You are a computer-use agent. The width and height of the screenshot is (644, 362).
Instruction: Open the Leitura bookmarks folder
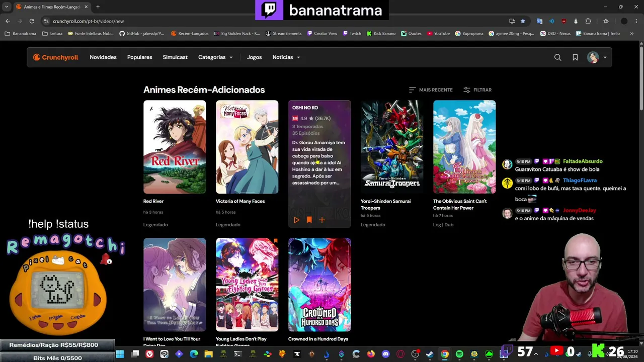point(52,34)
